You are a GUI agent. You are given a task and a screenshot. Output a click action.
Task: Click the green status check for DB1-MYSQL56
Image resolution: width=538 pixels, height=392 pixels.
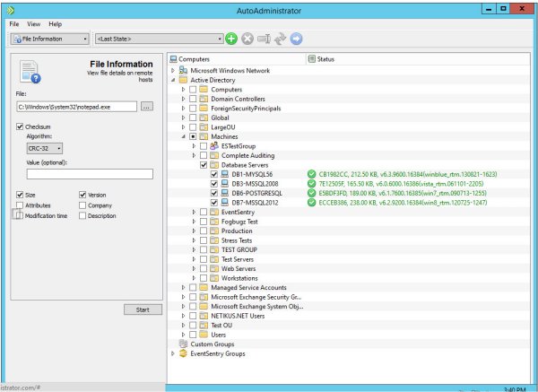310,174
